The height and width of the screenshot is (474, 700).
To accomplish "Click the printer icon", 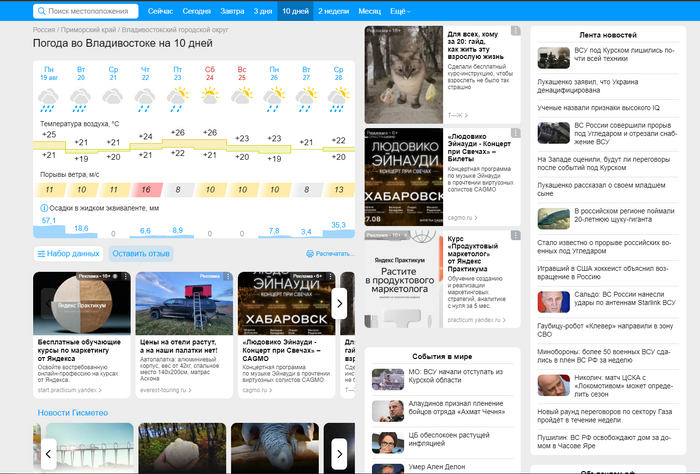I will tap(310, 254).
